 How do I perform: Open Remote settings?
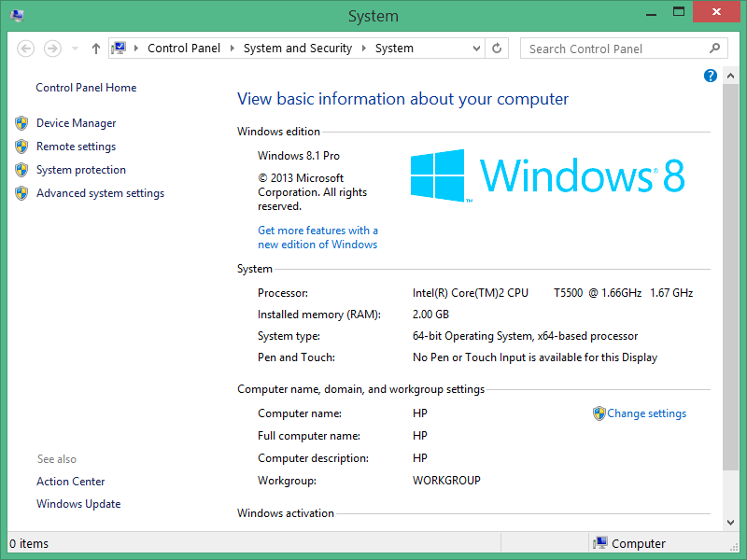[x=77, y=147]
